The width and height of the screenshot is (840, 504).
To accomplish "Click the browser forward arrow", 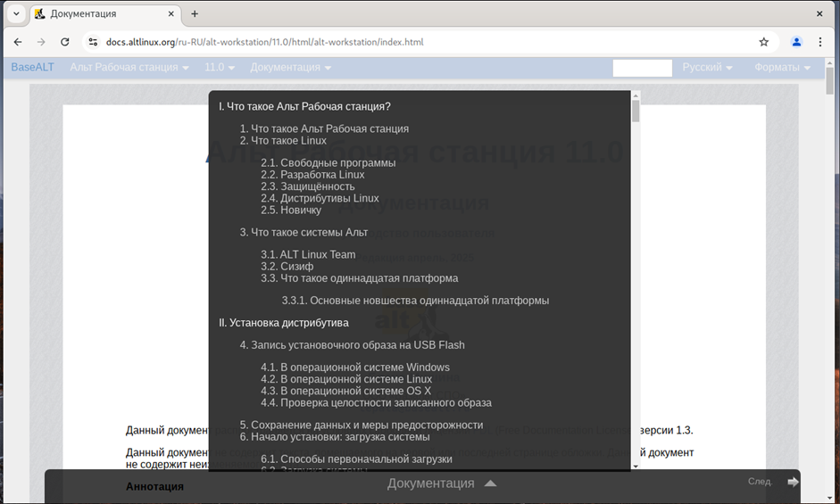I will [41, 42].
